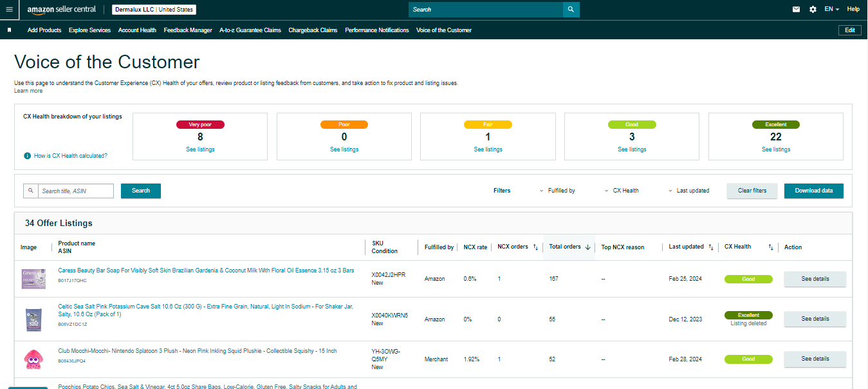Viewport: 868px width, 389px height.
Task: Focus the Search title, ASIN field
Action: coord(76,191)
